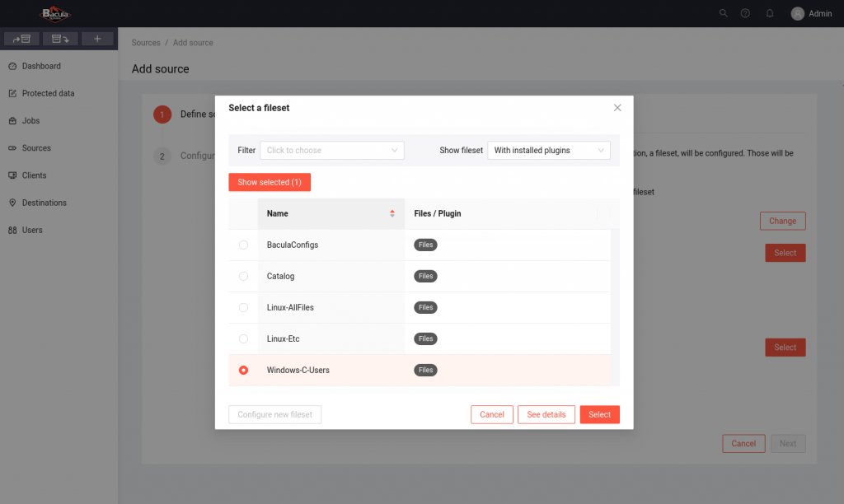The image size is (844, 504).
Task: Go to Destinations in the sidebar
Action: pos(44,203)
